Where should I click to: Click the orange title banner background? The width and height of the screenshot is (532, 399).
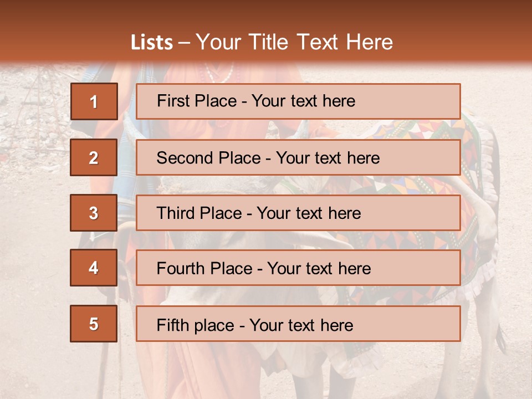coord(471,33)
